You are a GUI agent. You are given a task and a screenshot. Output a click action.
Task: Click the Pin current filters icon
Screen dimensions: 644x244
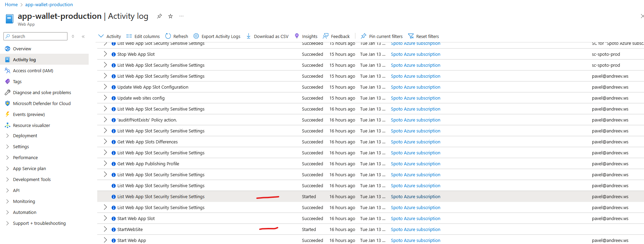[x=364, y=36]
